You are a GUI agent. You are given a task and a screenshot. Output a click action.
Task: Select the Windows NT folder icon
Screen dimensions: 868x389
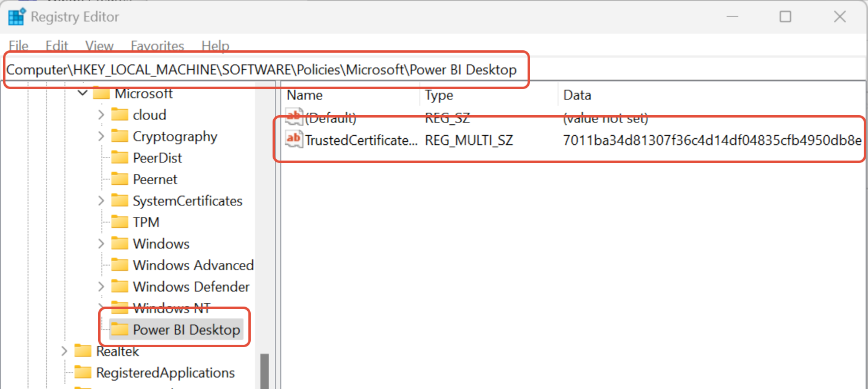click(120, 308)
